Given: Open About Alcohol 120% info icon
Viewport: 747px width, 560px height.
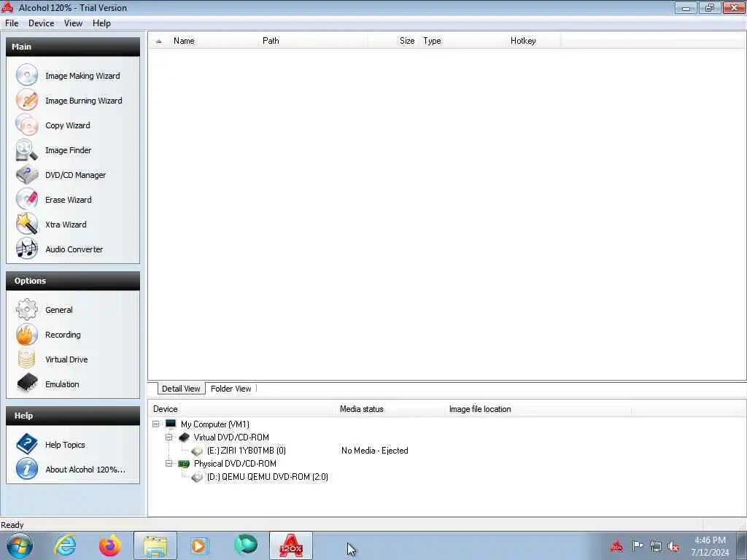Looking at the screenshot, I should pyautogui.click(x=27, y=469).
